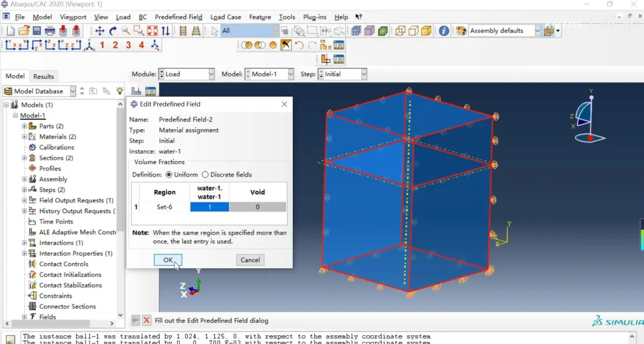Image resolution: width=644 pixels, height=344 pixels.
Task: Select the Box Zoom tool
Action: click(139, 31)
